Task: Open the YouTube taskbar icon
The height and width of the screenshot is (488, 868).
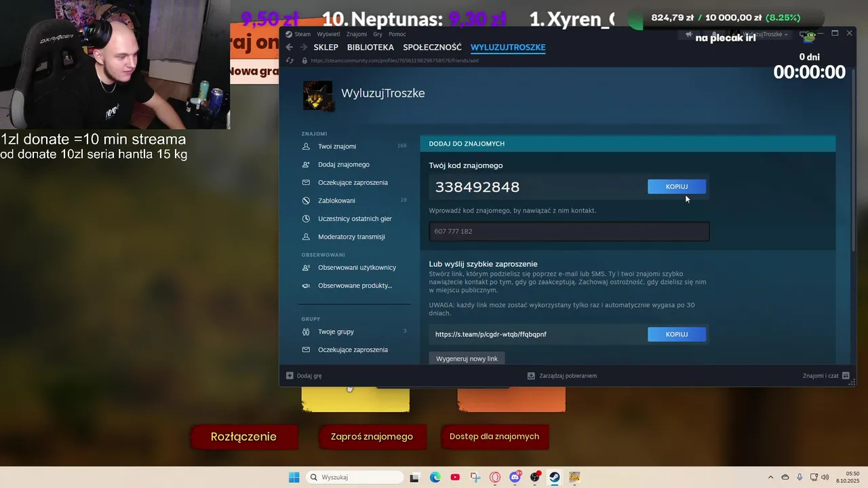Action: click(x=455, y=477)
